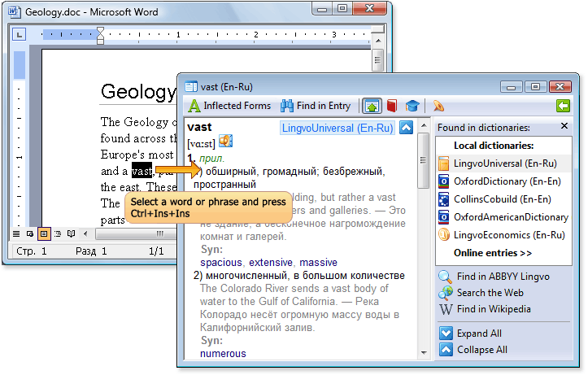Switch Word to Normal view icon

[x=16, y=234]
